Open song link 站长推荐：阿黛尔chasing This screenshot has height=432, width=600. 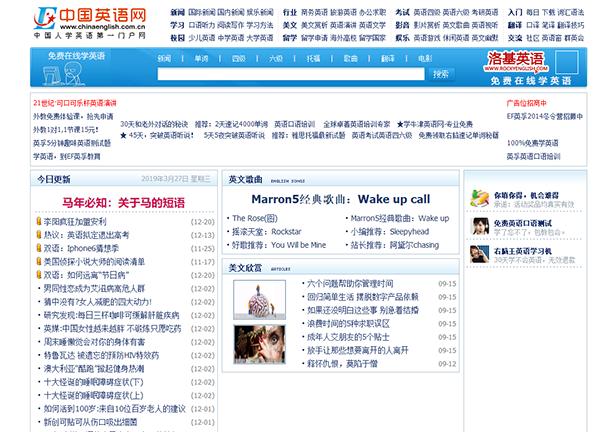pos(395,245)
